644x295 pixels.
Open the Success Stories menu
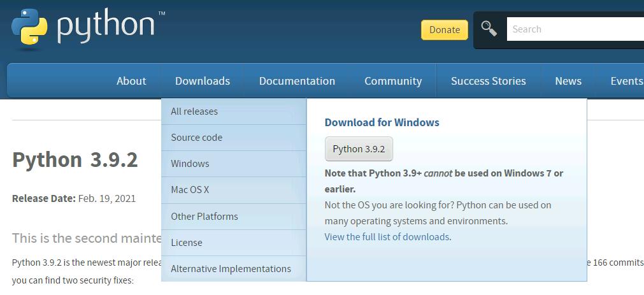click(489, 81)
